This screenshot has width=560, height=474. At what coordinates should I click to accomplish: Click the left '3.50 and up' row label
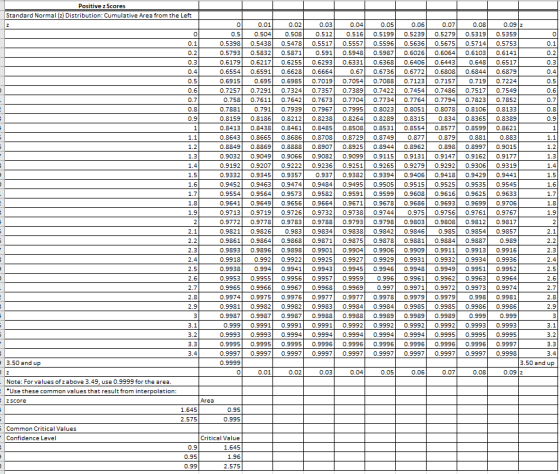click(x=102, y=363)
